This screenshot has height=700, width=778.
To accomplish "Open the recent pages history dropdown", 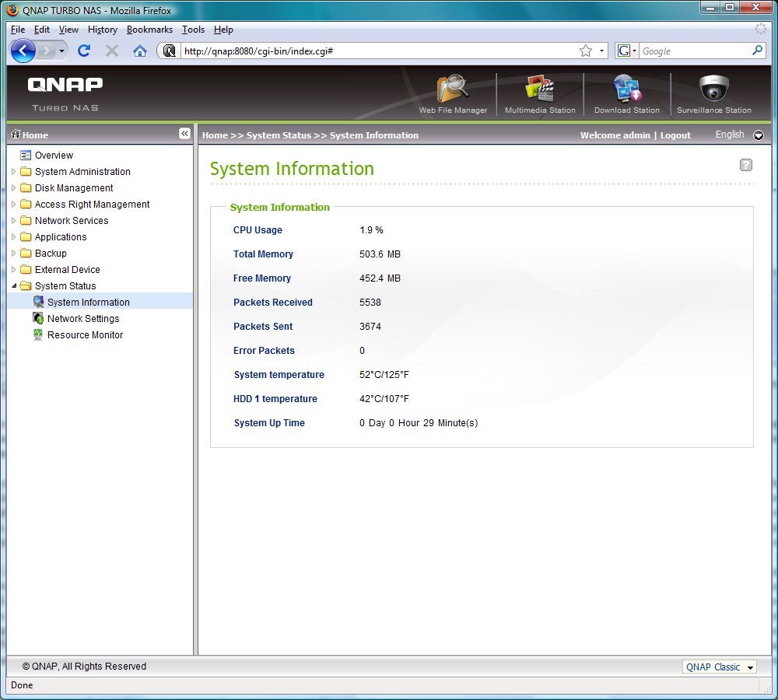I will click(x=61, y=51).
